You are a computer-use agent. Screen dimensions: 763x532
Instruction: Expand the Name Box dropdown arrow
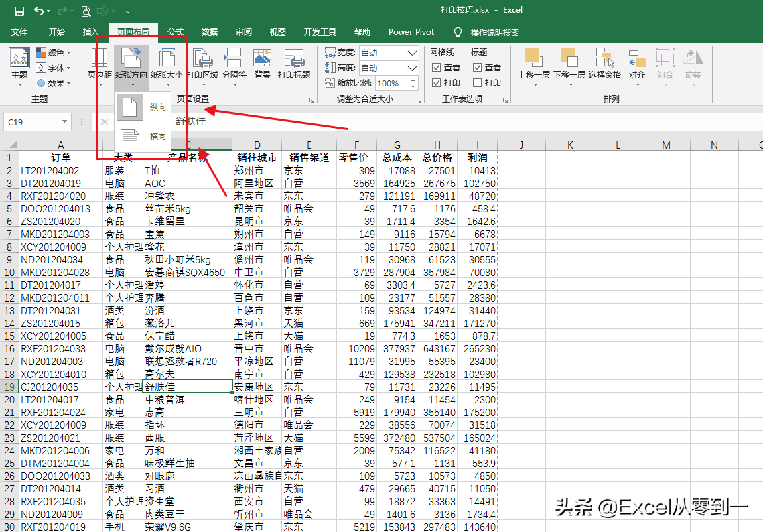point(64,122)
